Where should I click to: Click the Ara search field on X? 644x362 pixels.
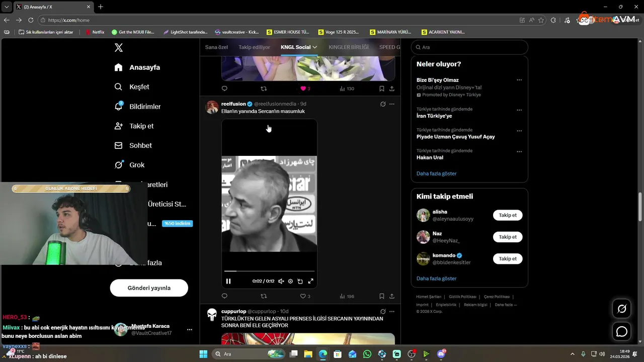pyautogui.click(x=469, y=47)
